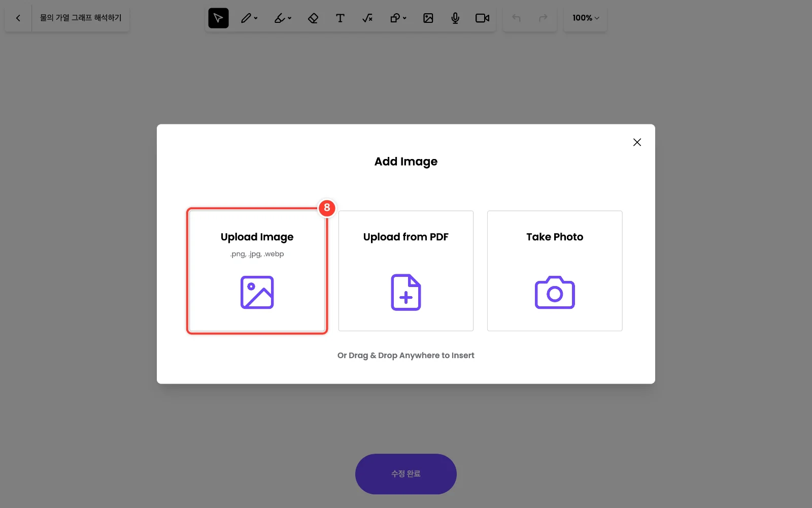The width and height of the screenshot is (812, 508).
Task: Choose the Upload from PDF option
Action: pos(406,271)
